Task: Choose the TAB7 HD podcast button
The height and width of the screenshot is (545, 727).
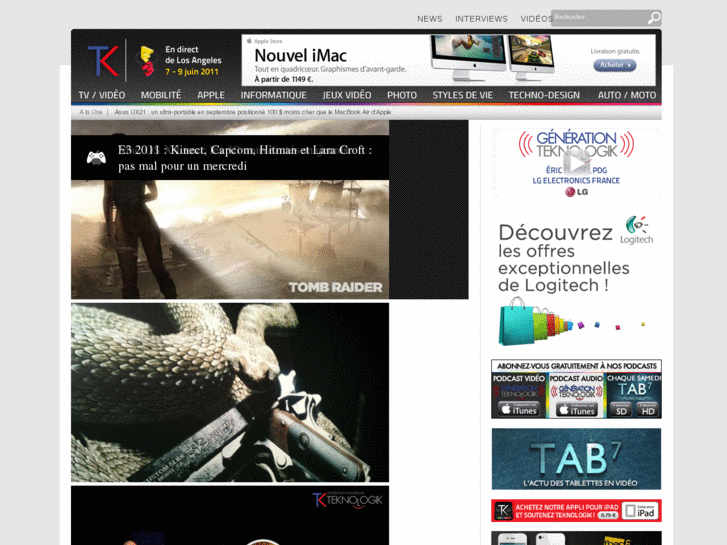Action: (647, 410)
